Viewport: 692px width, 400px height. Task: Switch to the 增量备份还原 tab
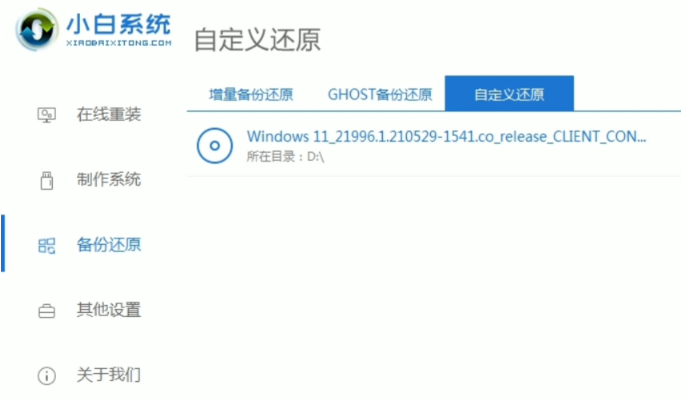[x=251, y=94]
